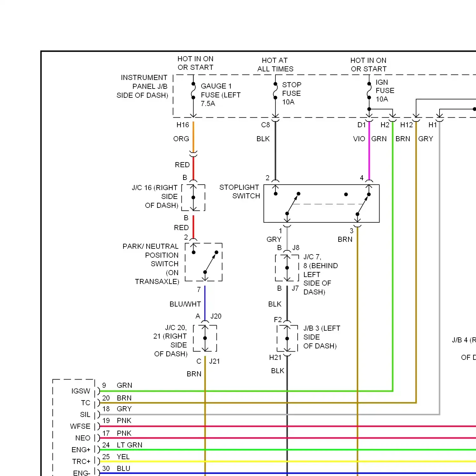Click the J/C 16 (RIGHT SIDE OF DASH) label
Viewport: 476px width, 476px height.
tap(155, 196)
